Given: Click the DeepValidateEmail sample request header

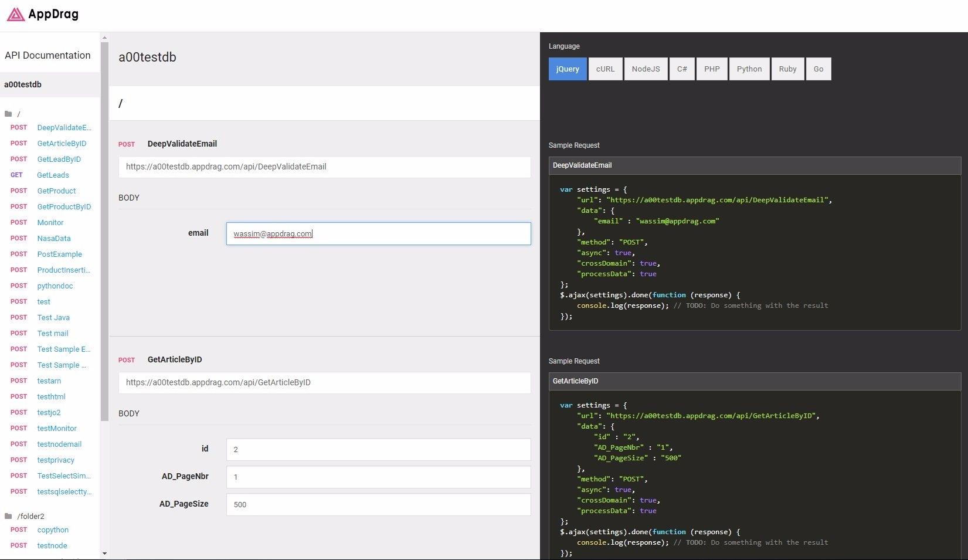Looking at the screenshot, I should point(755,165).
